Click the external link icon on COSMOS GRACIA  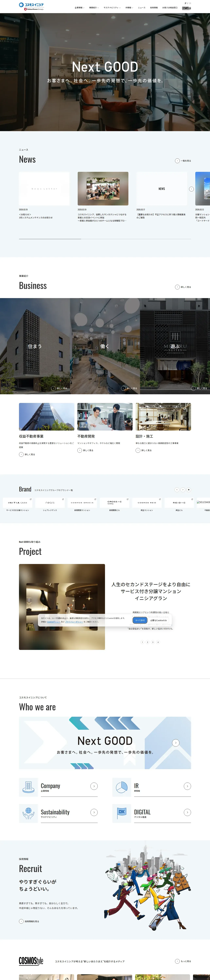[x=95, y=499]
